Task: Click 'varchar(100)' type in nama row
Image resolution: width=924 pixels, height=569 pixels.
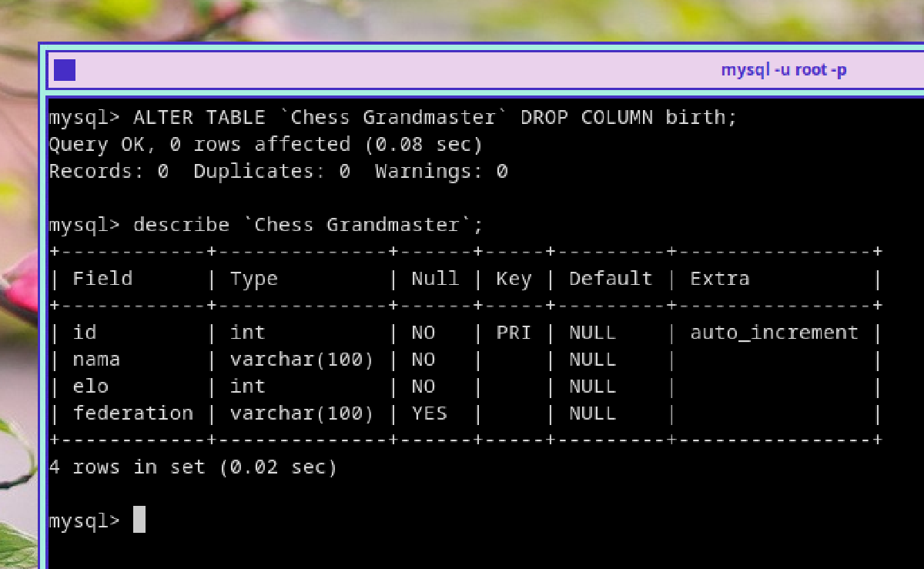Action: tap(302, 360)
